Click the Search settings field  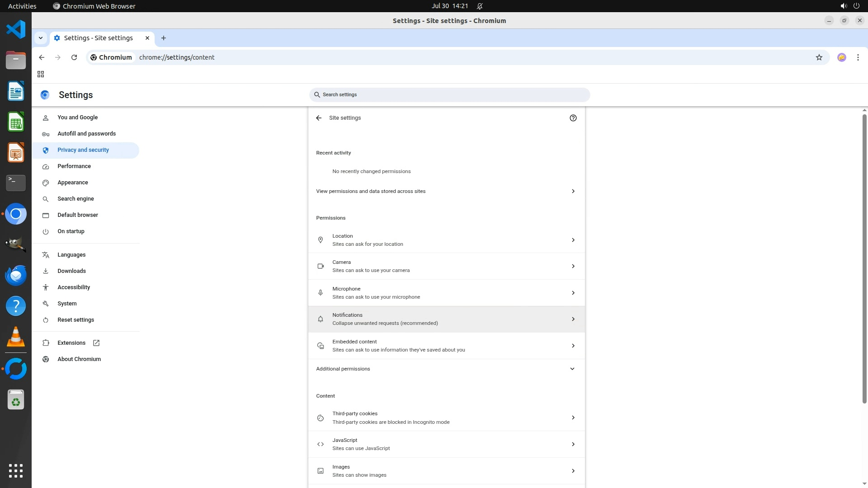coord(449,95)
